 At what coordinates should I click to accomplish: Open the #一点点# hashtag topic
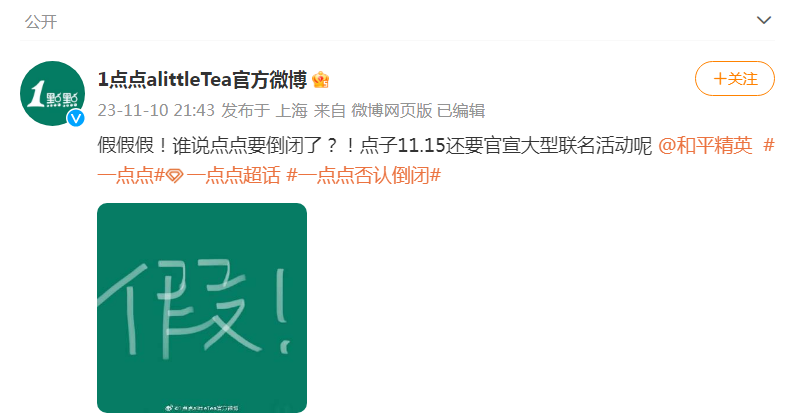point(131,175)
